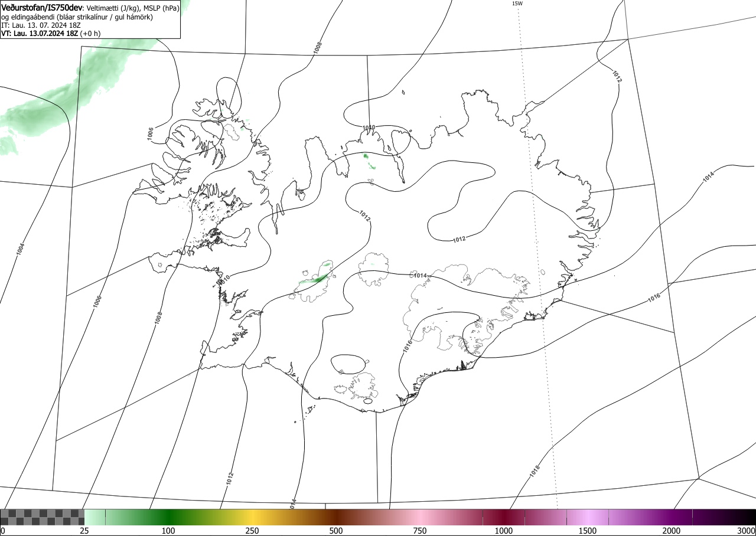The image size is (756, 536).
Task: Pick the gray checkered segment of the color bar
Action: pyautogui.click(x=43, y=517)
